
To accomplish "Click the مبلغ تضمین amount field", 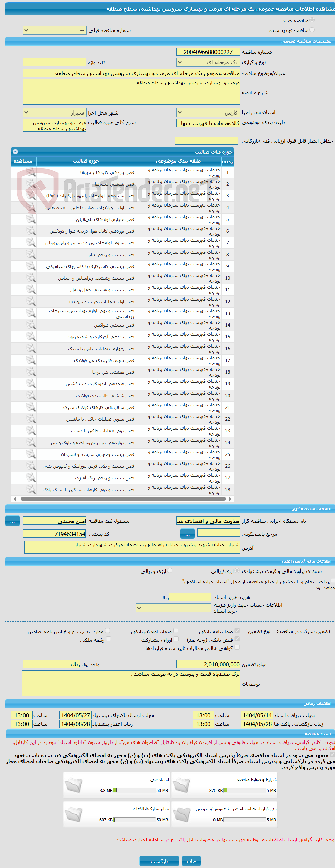I will tap(208, 665).
